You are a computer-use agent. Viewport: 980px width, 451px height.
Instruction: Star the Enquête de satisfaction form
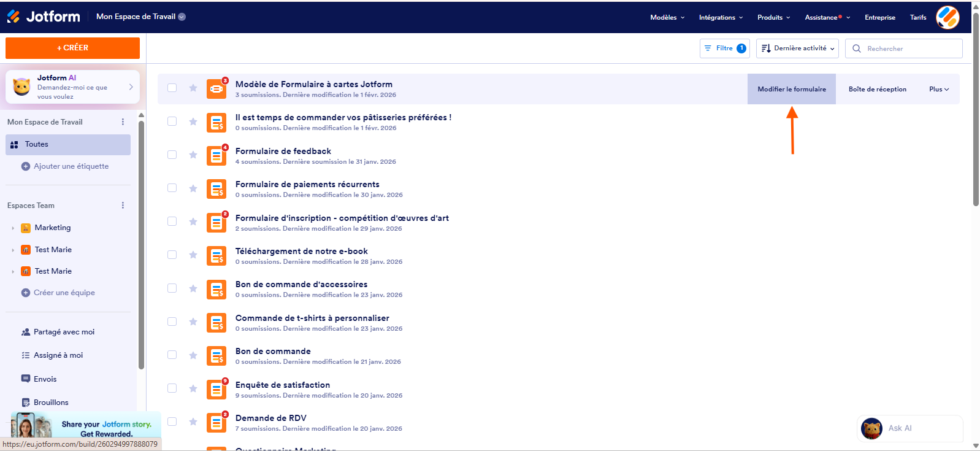click(x=193, y=388)
